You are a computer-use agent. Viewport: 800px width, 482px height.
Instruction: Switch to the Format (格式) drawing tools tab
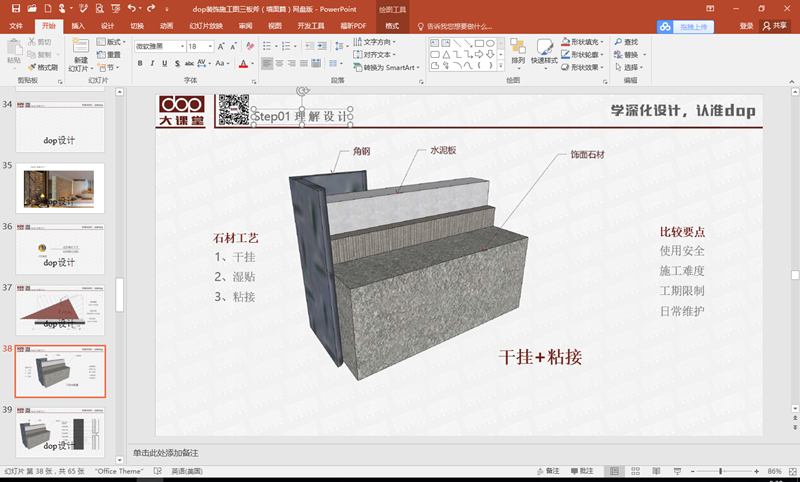point(392,26)
